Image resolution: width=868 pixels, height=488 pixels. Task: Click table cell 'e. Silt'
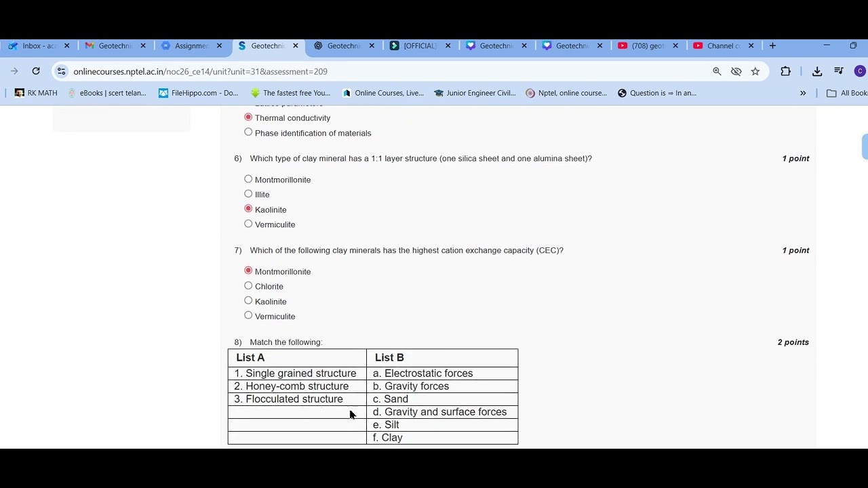pyautogui.click(x=442, y=425)
